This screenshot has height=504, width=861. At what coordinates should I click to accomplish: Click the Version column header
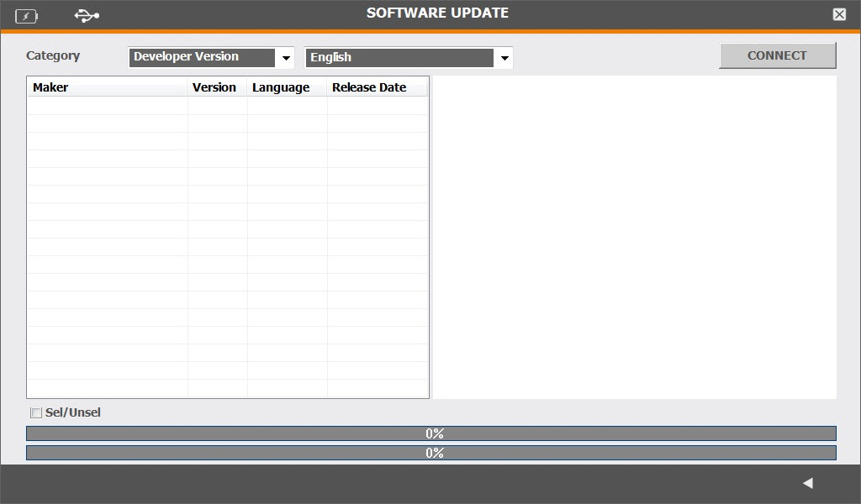pos(216,87)
